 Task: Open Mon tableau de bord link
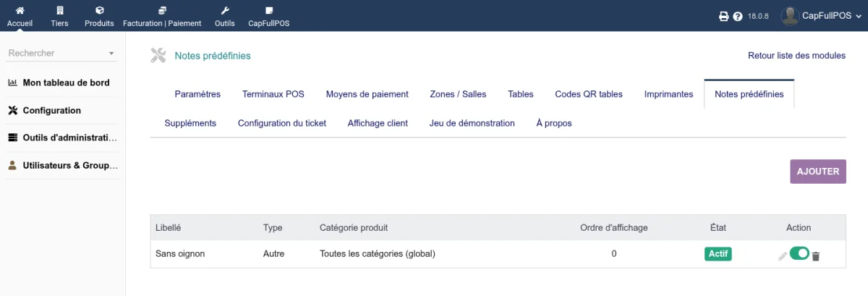point(67,83)
